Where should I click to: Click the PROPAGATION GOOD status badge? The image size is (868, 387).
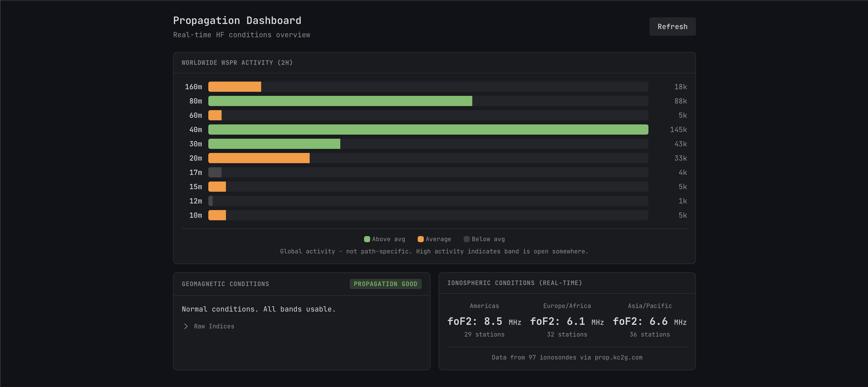[385, 284]
